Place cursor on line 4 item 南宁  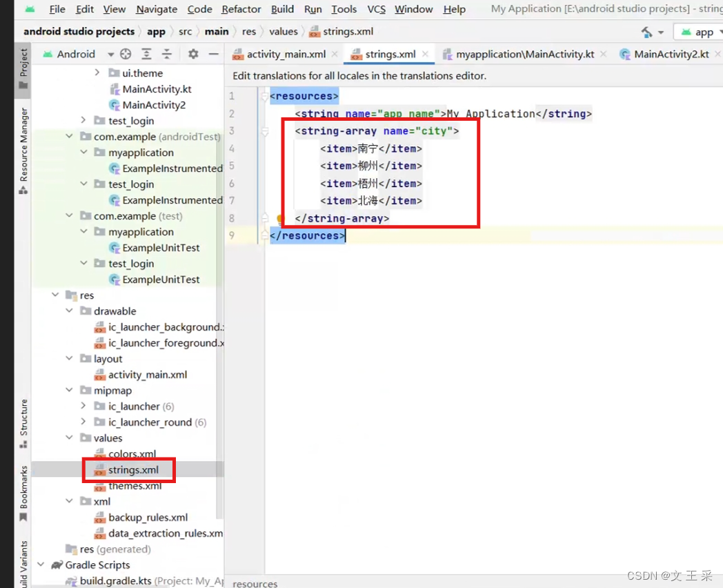pos(368,149)
